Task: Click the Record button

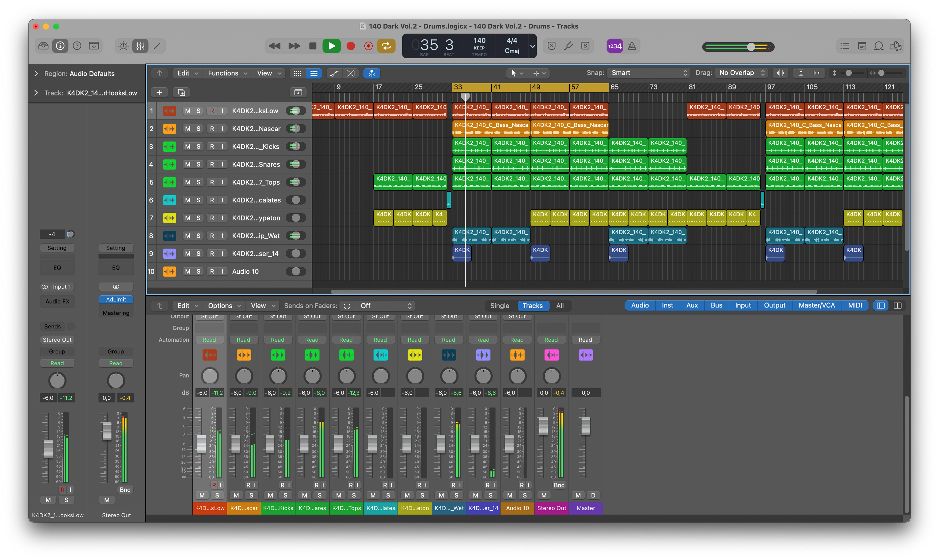Action: click(x=350, y=46)
